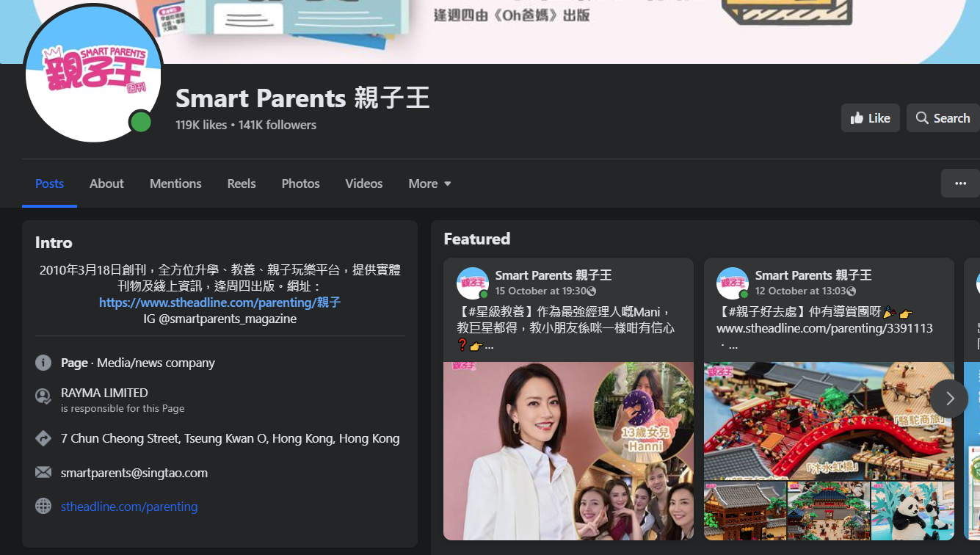Open the Videos tab
This screenshot has height=555, width=980.
point(364,184)
